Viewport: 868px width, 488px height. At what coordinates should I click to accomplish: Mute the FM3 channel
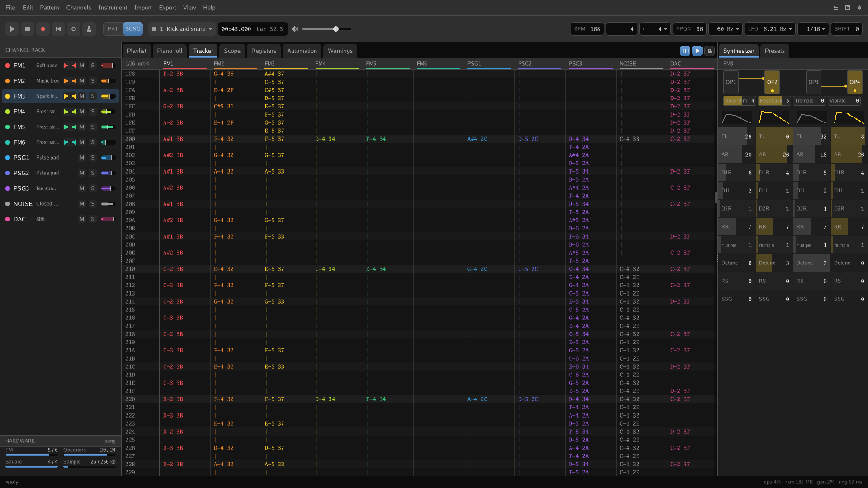coord(82,96)
